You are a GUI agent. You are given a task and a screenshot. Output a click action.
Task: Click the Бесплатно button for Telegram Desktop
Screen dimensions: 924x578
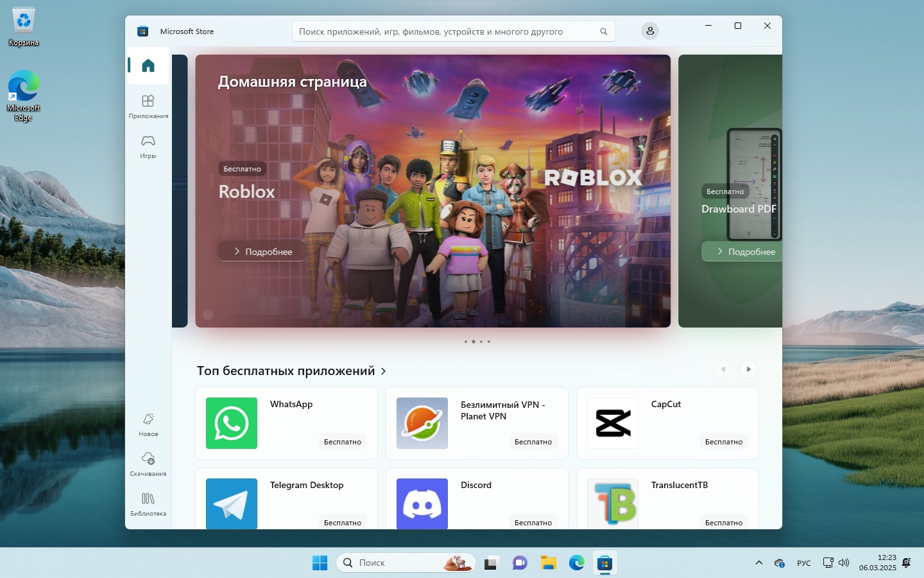343,522
